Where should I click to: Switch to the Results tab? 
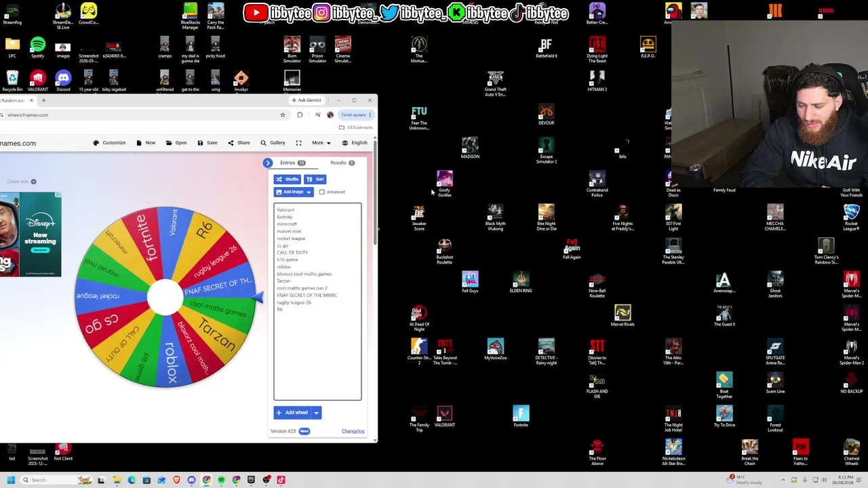[x=342, y=163]
